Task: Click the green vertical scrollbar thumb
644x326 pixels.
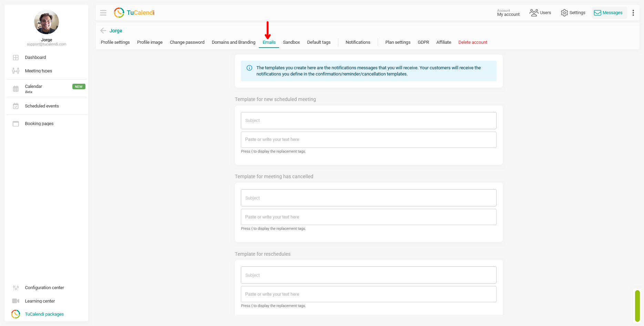Action: [x=637, y=306]
